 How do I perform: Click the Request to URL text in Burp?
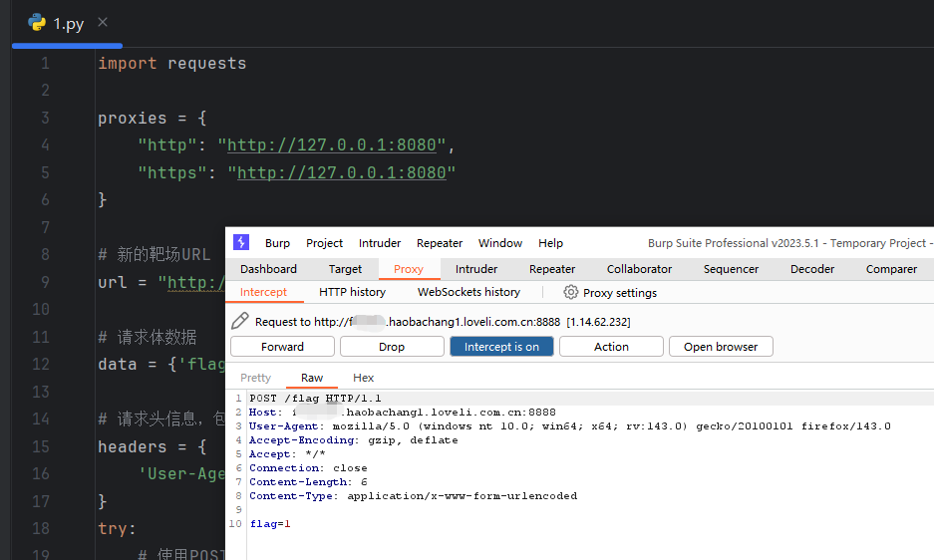443,322
